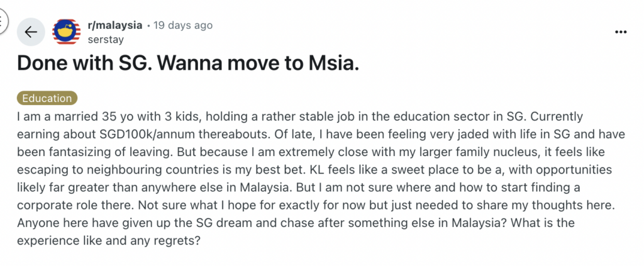This screenshot has height=266, width=644.
Task: Click the phrase "married 35 yo with 3 kids"
Action: coord(99,118)
